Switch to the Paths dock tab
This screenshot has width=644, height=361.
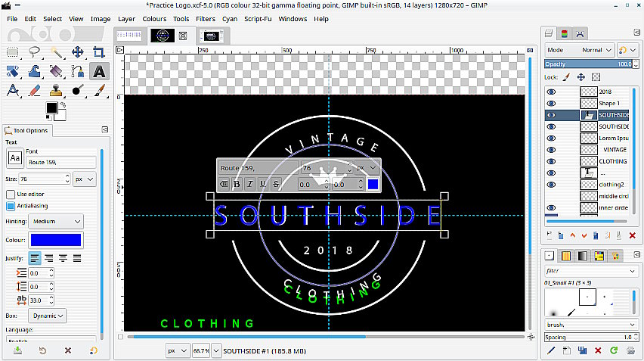(x=580, y=34)
